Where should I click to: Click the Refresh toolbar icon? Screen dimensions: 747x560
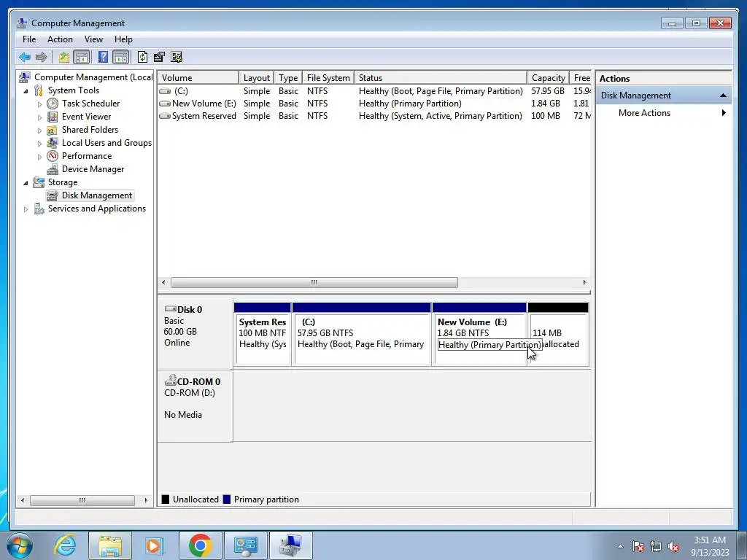142,57
